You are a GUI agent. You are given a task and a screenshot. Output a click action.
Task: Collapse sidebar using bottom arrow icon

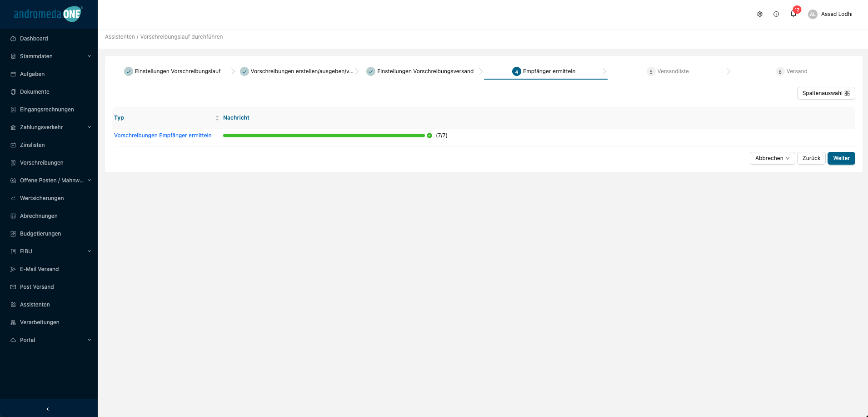pyautogui.click(x=48, y=409)
